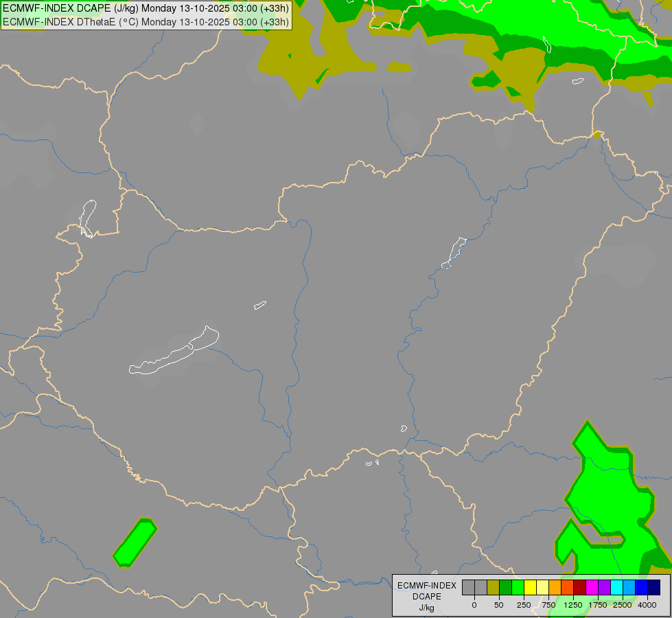Click the light blue legend swatch
The width and height of the screenshot is (672, 618).
pyautogui.click(x=629, y=587)
